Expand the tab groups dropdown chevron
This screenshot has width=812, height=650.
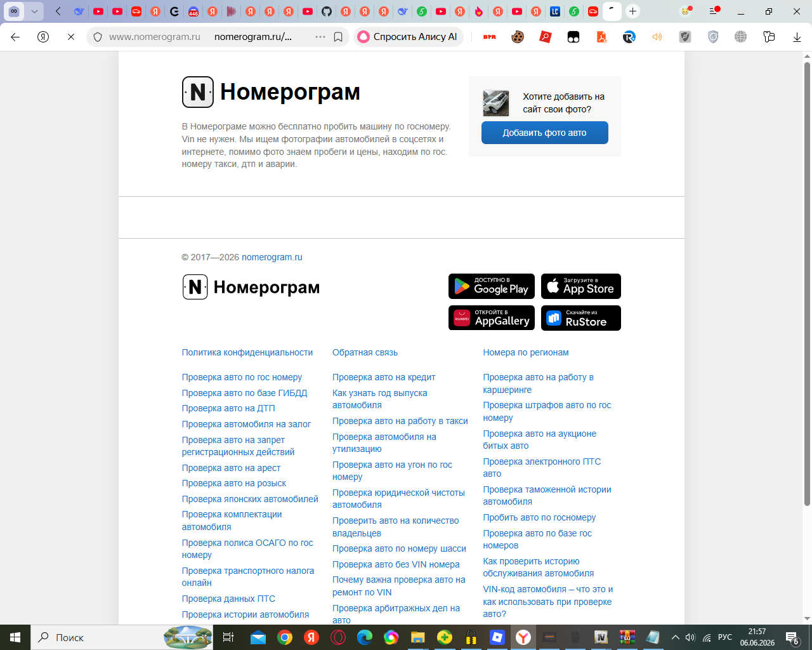[34, 11]
